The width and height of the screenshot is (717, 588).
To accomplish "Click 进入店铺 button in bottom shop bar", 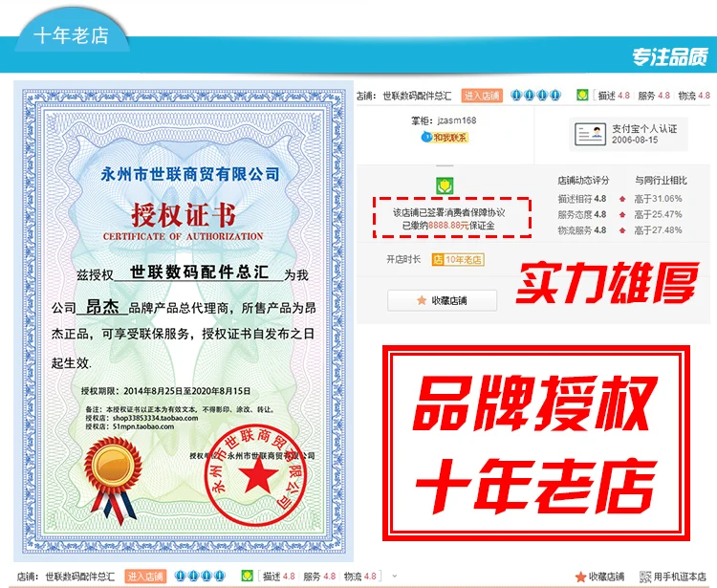I will pos(145,577).
